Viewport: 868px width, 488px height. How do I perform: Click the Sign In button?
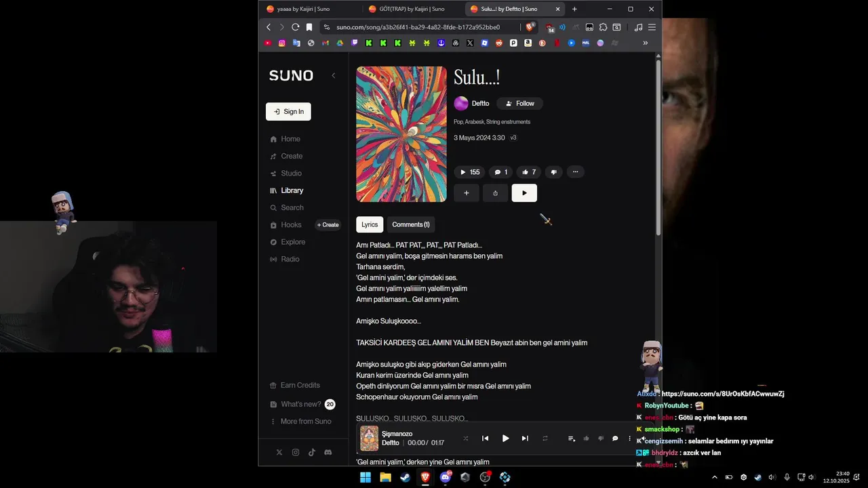[x=288, y=112]
